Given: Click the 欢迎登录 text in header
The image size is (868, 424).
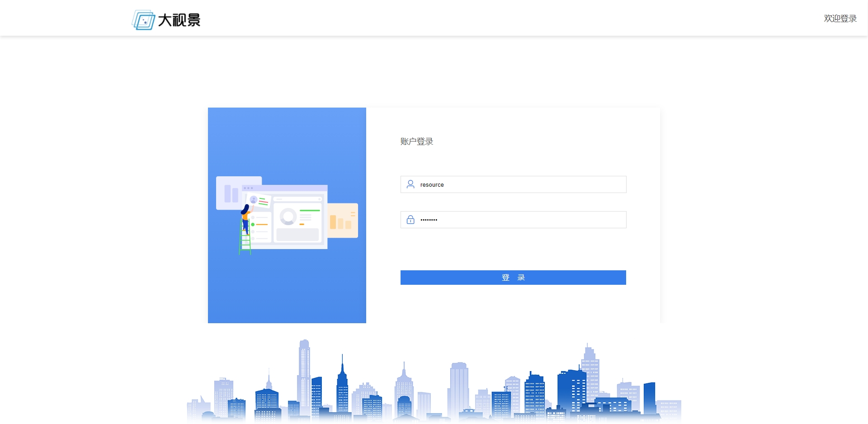Looking at the screenshot, I should (x=840, y=19).
